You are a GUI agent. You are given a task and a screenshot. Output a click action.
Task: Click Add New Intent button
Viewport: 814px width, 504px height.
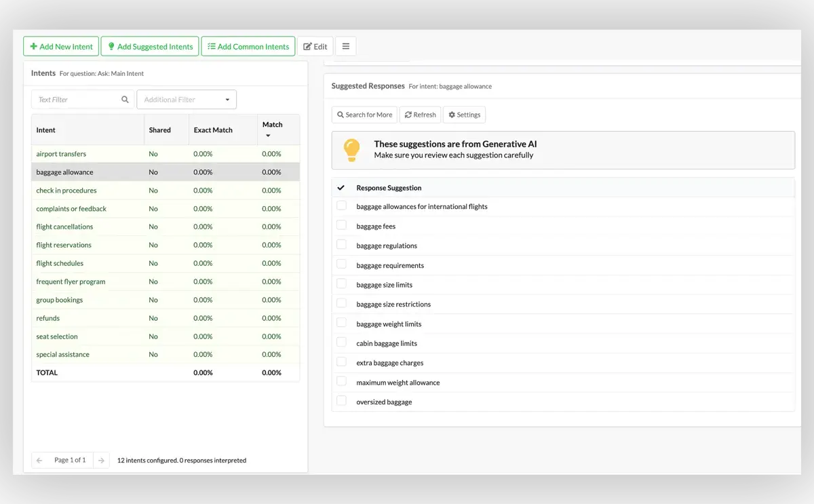61,46
